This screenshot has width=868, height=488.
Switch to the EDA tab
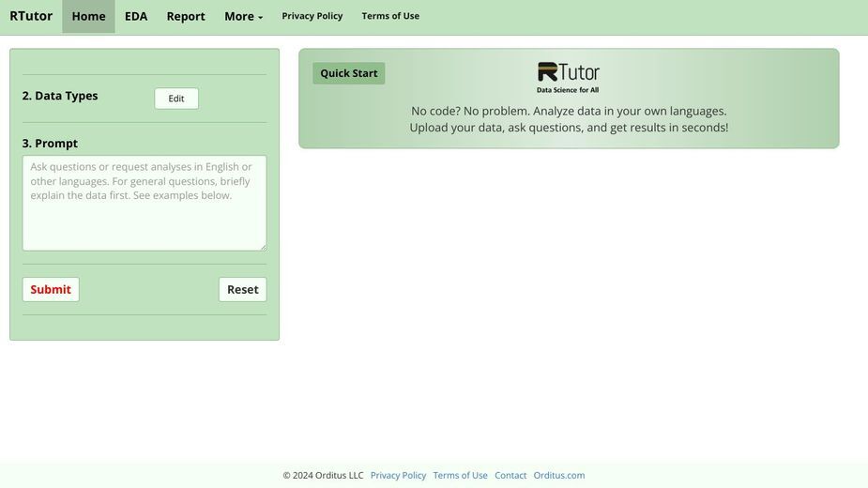point(136,17)
